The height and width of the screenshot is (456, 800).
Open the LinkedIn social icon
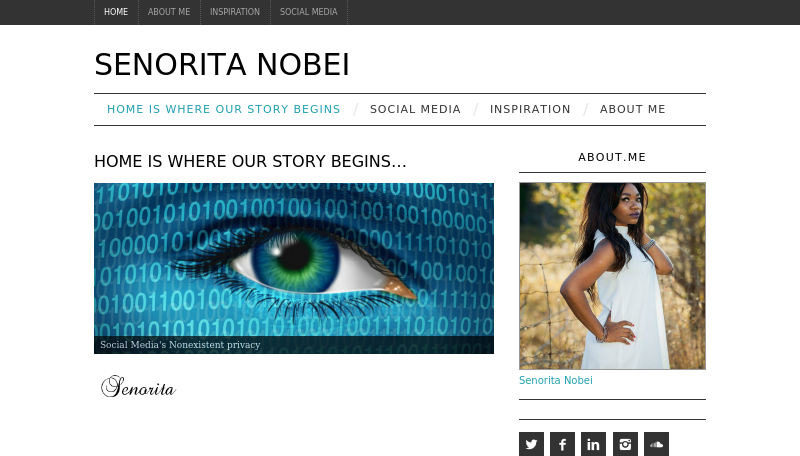point(593,444)
